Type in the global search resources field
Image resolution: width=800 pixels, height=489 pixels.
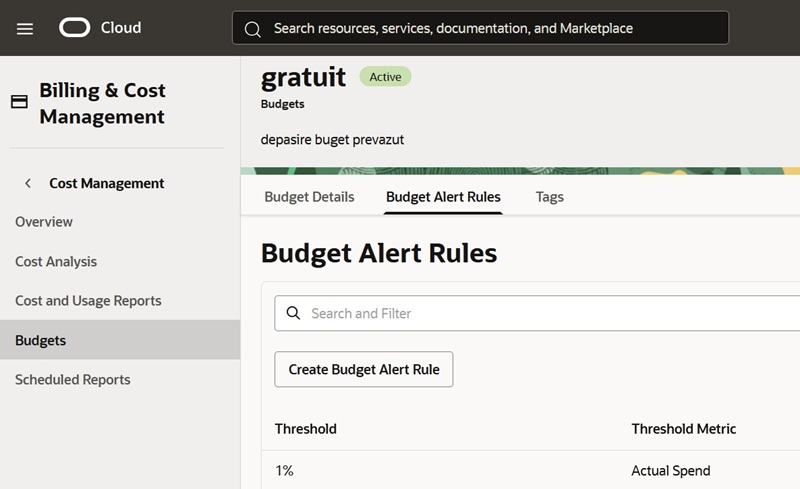click(490, 28)
